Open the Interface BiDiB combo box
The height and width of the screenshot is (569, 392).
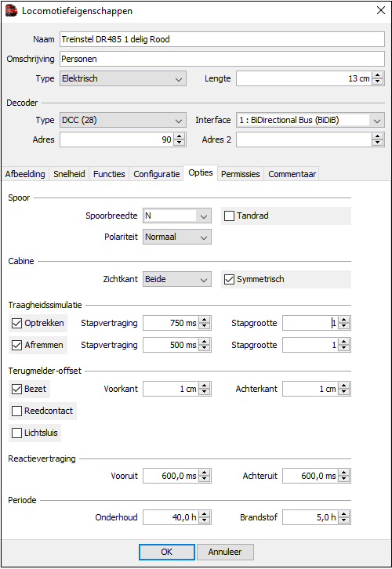[x=310, y=120]
